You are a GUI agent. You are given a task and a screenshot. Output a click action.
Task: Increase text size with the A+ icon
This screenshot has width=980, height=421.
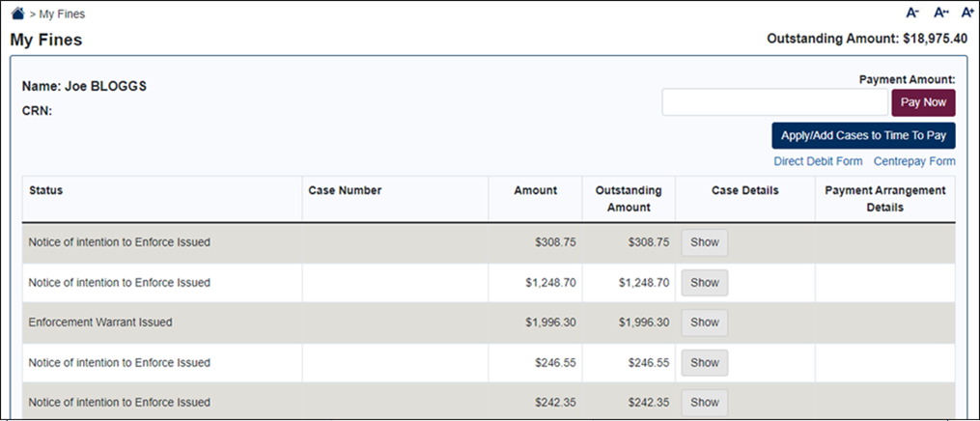966,14
